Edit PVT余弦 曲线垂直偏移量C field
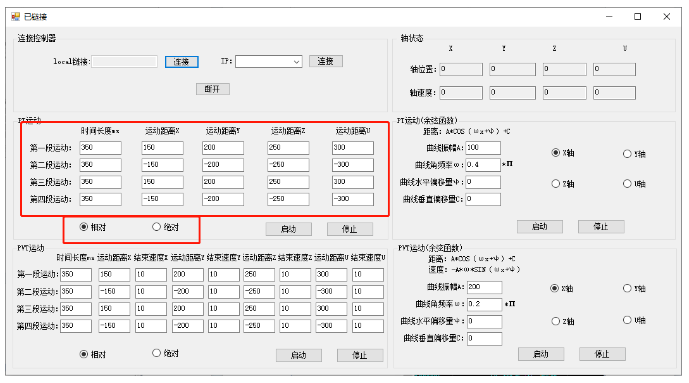The image size is (689, 383). pyautogui.click(x=484, y=339)
